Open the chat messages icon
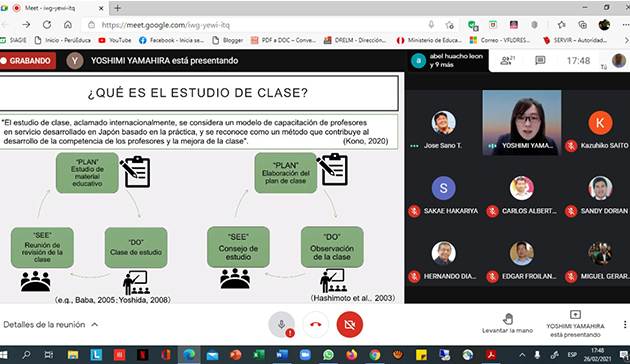 (x=540, y=61)
